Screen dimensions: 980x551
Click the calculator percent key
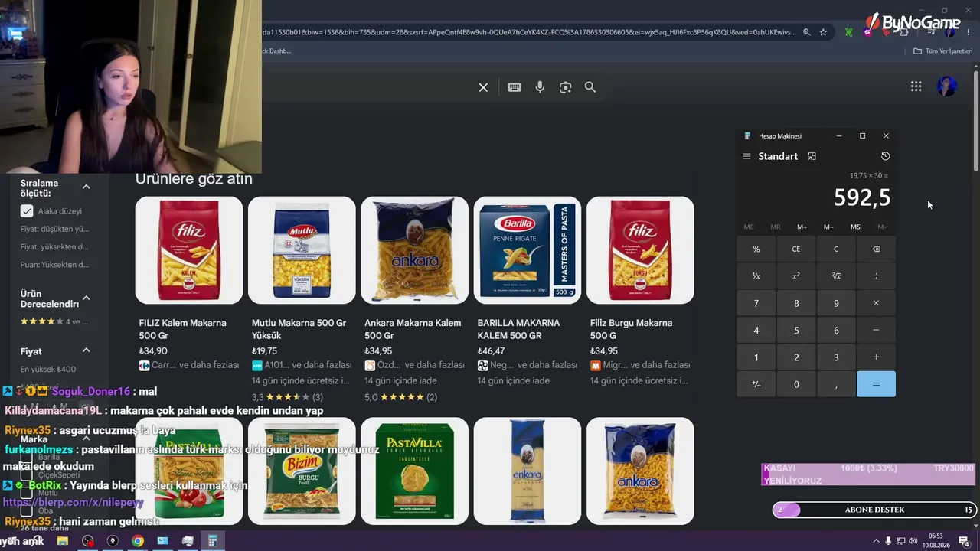[756, 249]
